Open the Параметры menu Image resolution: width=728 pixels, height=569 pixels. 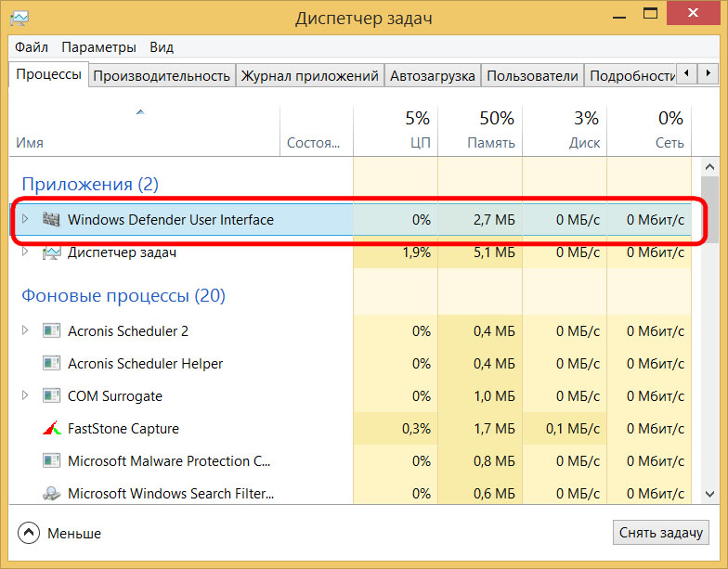coord(98,46)
